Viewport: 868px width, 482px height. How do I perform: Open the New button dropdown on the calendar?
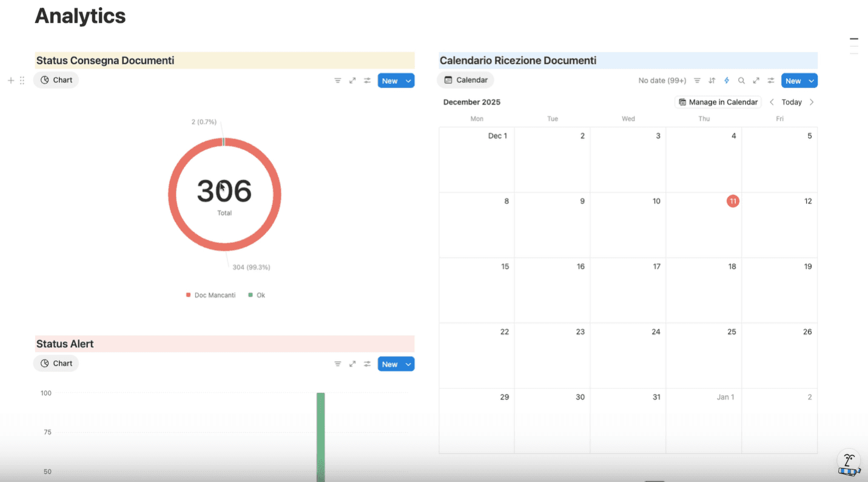click(811, 80)
